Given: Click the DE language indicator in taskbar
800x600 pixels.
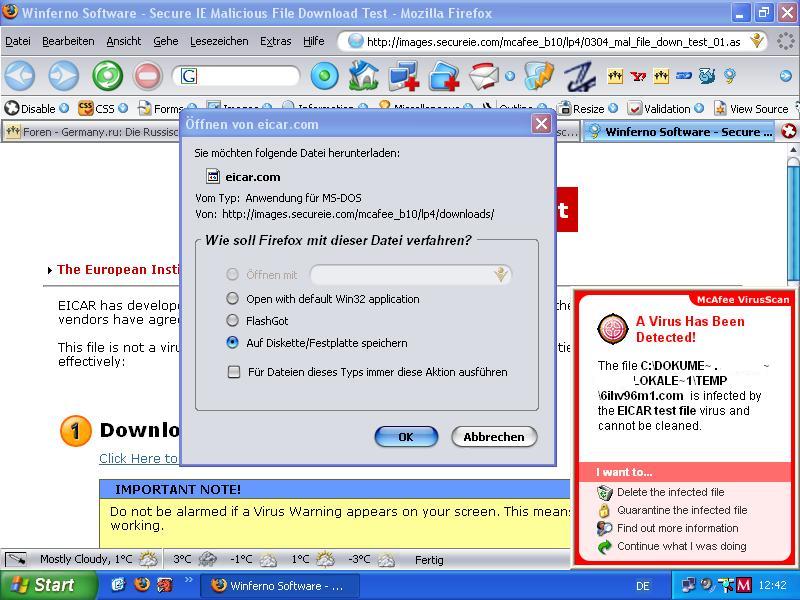Looking at the screenshot, I should pyautogui.click(x=643, y=586).
